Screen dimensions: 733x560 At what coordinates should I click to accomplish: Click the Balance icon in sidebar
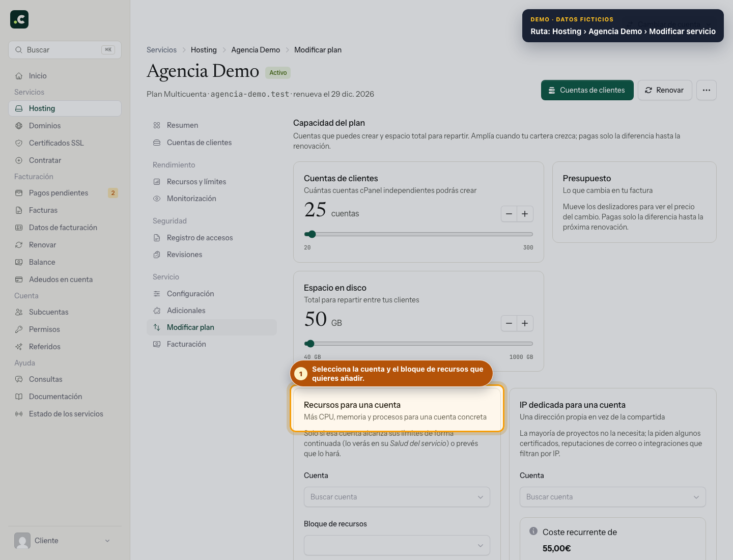19,262
